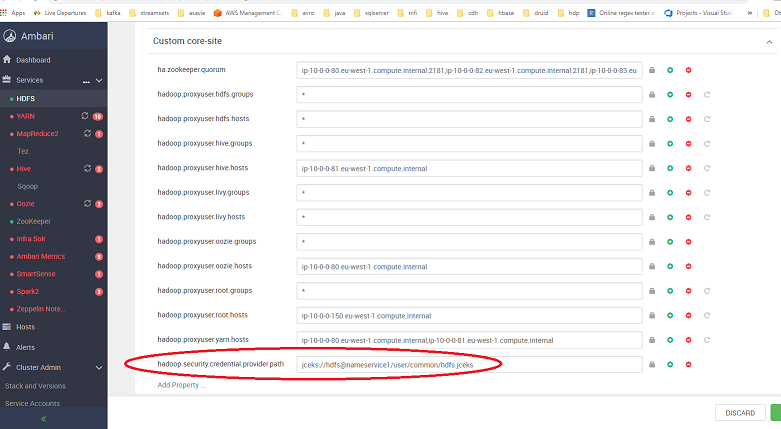Edit the ha.zookeeper.quorum value field
Viewport: 781px width, 429px height.
click(x=469, y=70)
